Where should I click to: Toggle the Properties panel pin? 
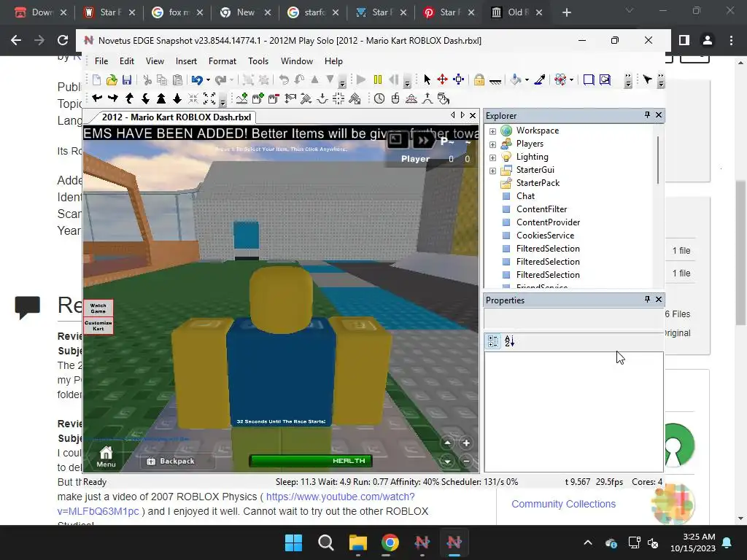[647, 299]
